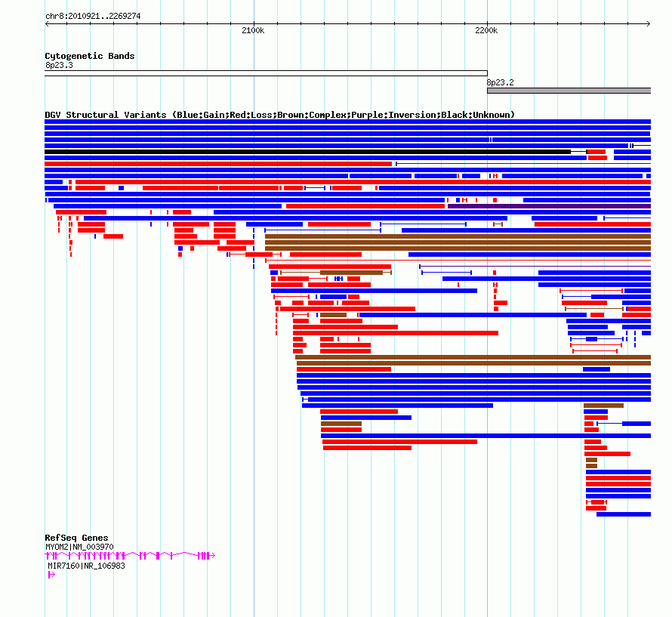The width and height of the screenshot is (672, 617).
Task: Click the chr8:2010921..2269274 coordinate label
Action: point(93,16)
